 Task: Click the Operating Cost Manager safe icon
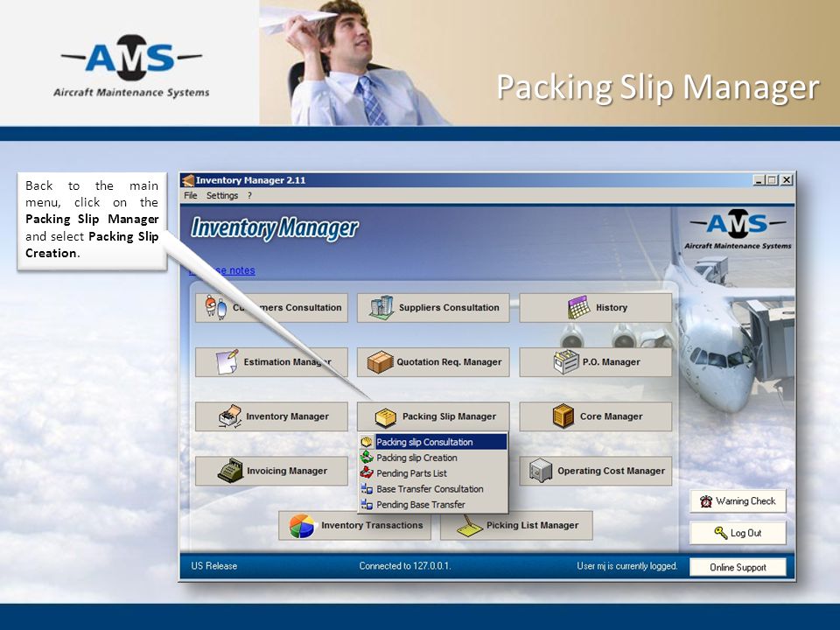click(541, 471)
